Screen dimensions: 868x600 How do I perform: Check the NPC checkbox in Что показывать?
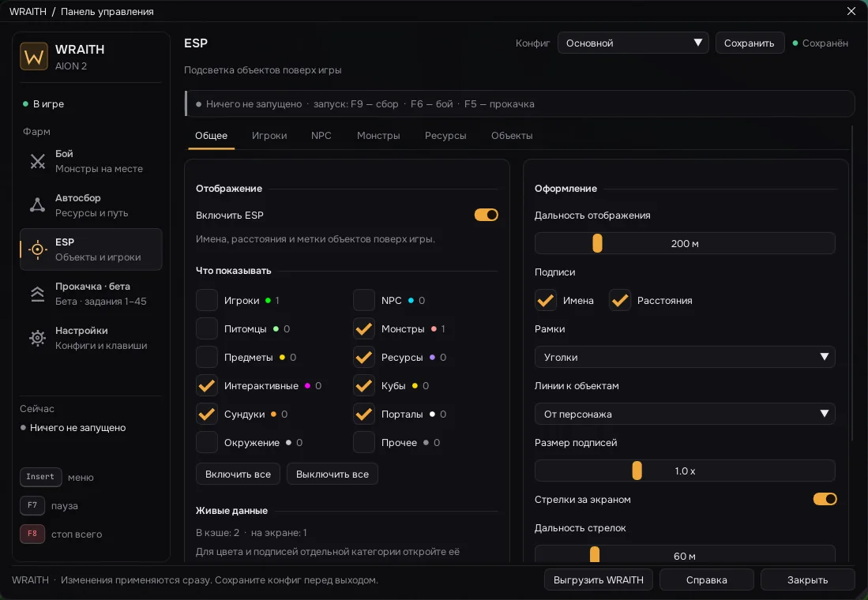click(x=363, y=300)
